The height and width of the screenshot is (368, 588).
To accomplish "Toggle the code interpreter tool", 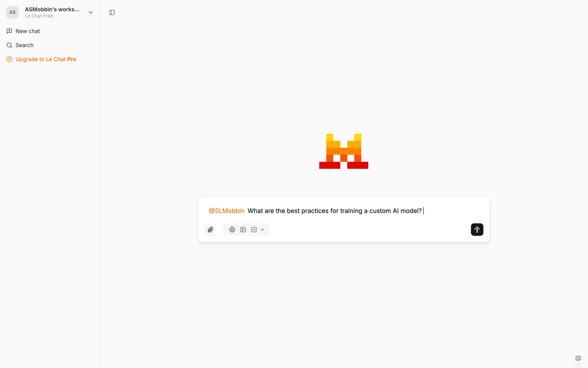I will pos(254,229).
